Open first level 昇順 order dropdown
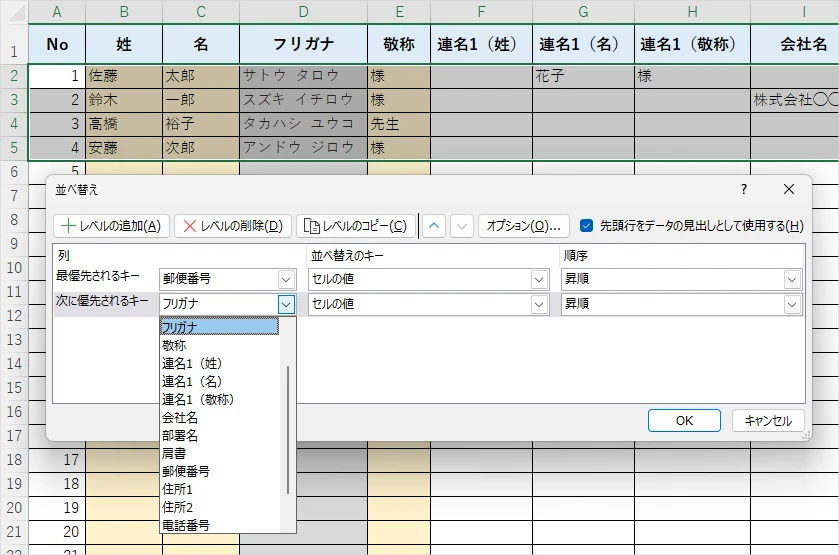 click(x=792, y=279)
